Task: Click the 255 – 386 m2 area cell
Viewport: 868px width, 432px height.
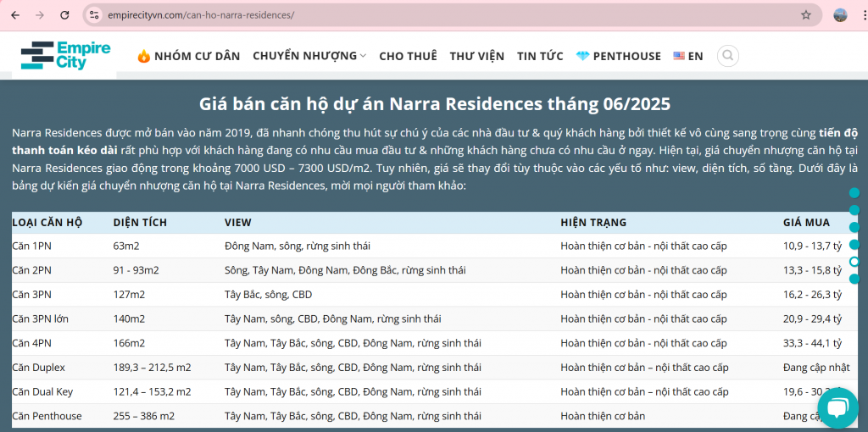Action: (144, 416)
